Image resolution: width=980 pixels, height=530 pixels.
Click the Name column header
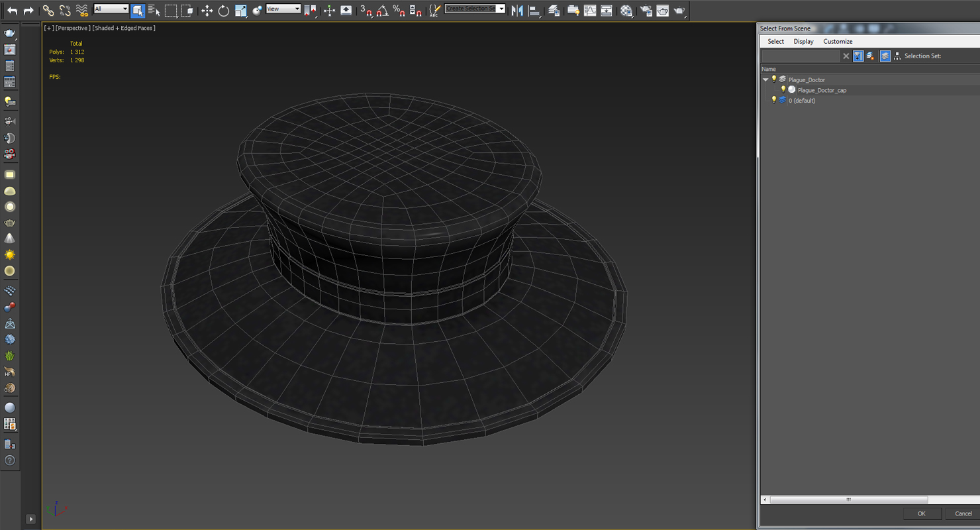click(x=768, y=69)
